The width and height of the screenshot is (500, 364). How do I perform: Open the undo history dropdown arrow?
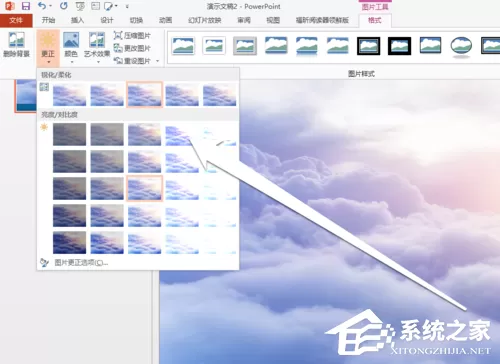pos(51,6)
